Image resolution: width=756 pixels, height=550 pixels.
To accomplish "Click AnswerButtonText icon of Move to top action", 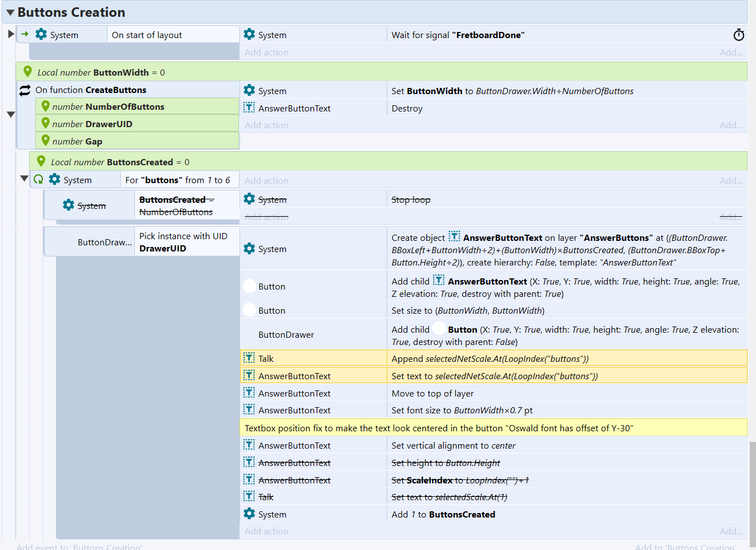I will (x=249, y=393).
